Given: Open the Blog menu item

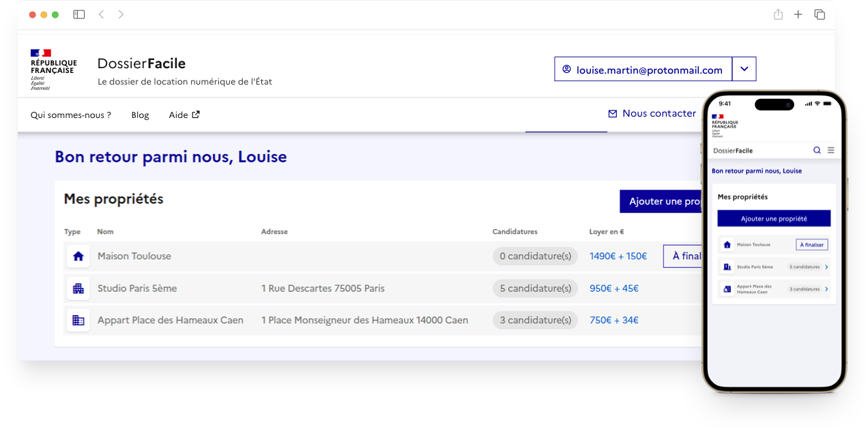Looking at the screenshot, I should click(x=140, y=115).
